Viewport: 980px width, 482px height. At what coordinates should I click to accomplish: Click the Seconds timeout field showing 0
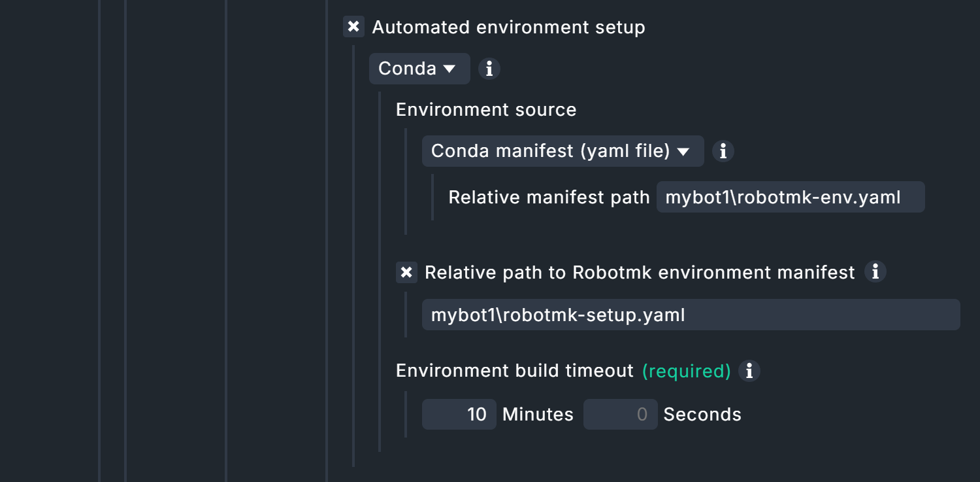pyautogui.click(x=620, y=414)
